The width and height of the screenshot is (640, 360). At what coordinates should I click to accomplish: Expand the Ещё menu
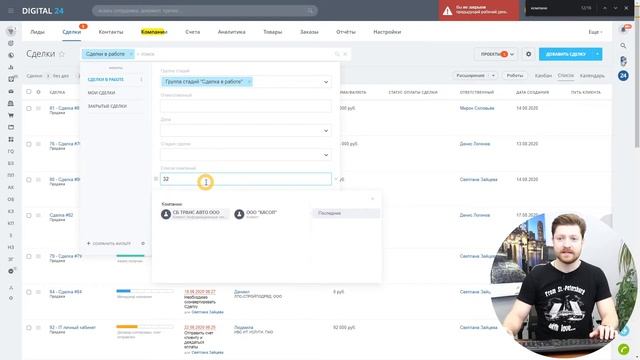point(595,32)
